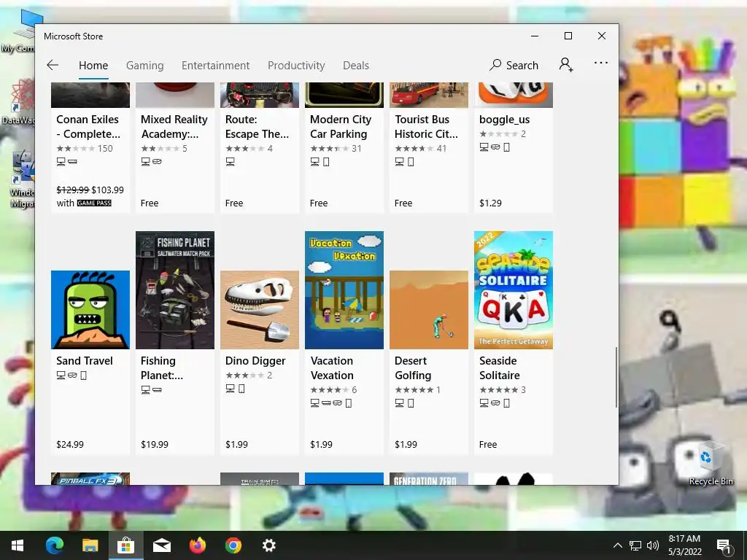Open the Generation Zero tile at bottom

point(429,478)
